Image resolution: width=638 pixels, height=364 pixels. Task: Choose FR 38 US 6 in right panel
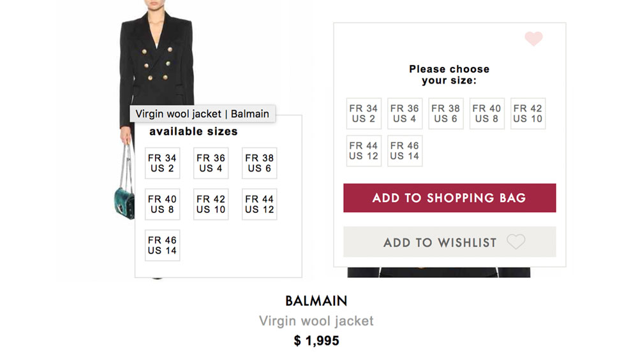445,113
